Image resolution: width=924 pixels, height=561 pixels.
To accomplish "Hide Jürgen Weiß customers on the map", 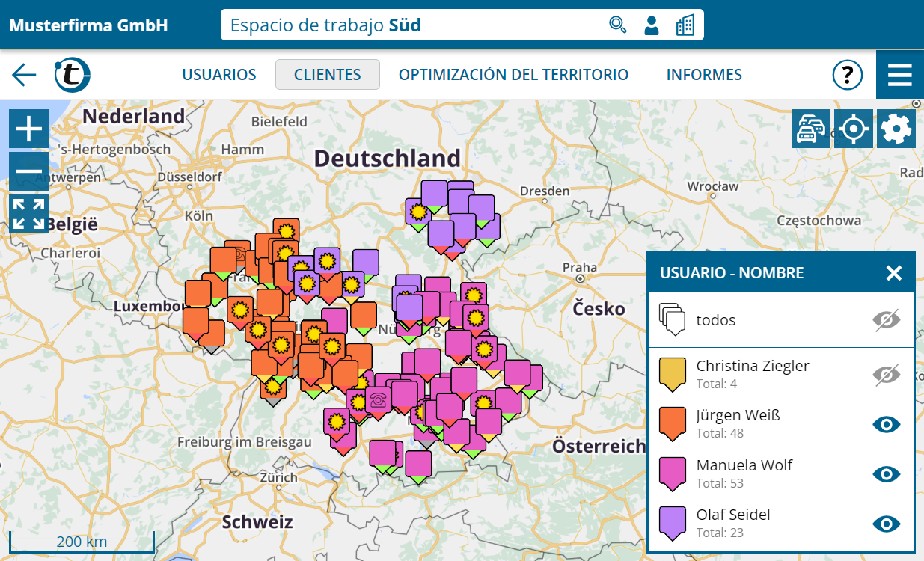I will pos(887,425).
